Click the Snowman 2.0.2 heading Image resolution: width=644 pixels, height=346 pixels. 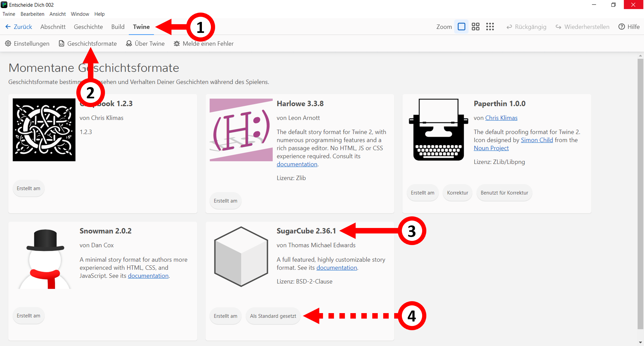click(x=106, y=231)
